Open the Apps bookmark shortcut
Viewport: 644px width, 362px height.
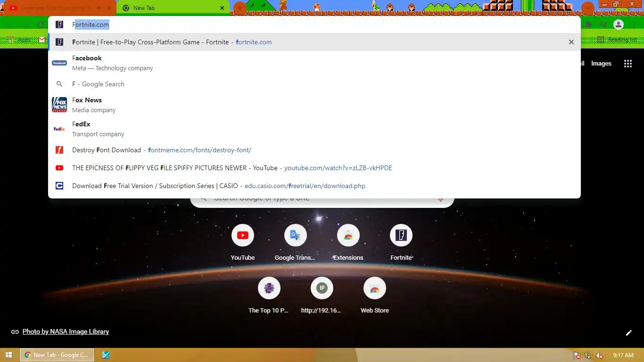click(19, 40)
